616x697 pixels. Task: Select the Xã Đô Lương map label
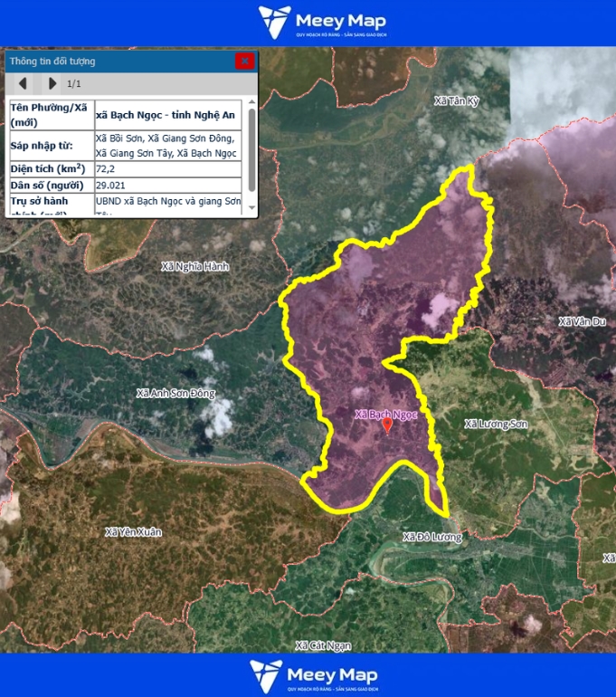coord(432,537)
